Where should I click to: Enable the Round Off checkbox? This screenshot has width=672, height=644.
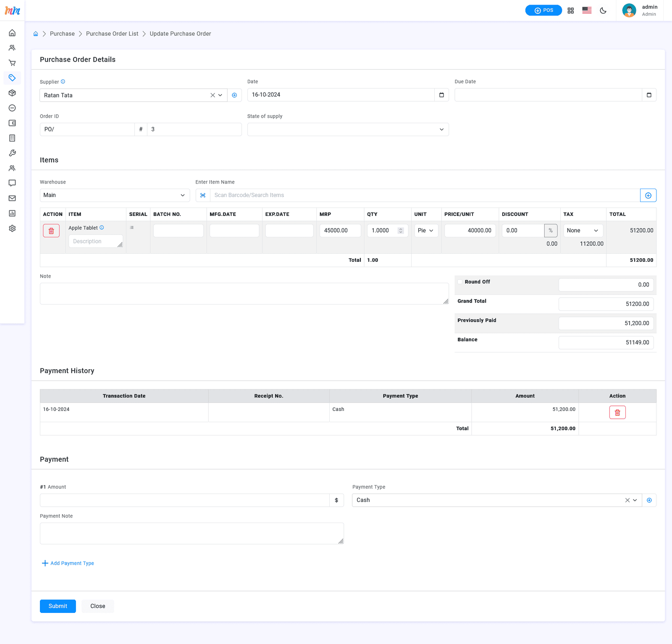[x=460, y=282]
